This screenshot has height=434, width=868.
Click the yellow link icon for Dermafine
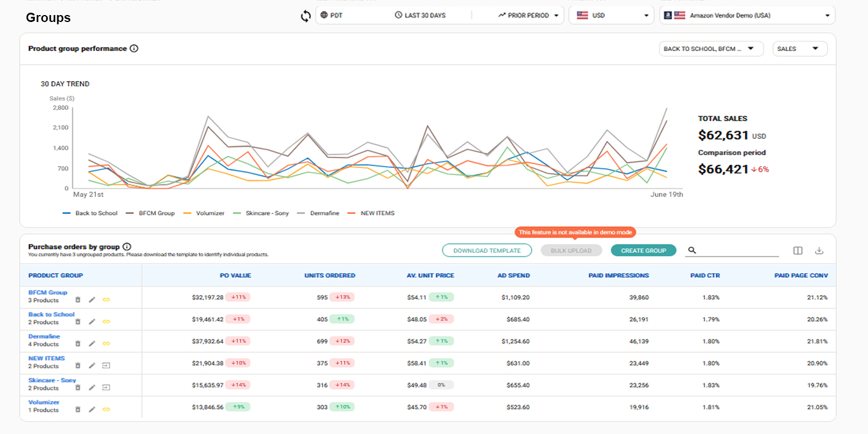(x=106, y=344)
